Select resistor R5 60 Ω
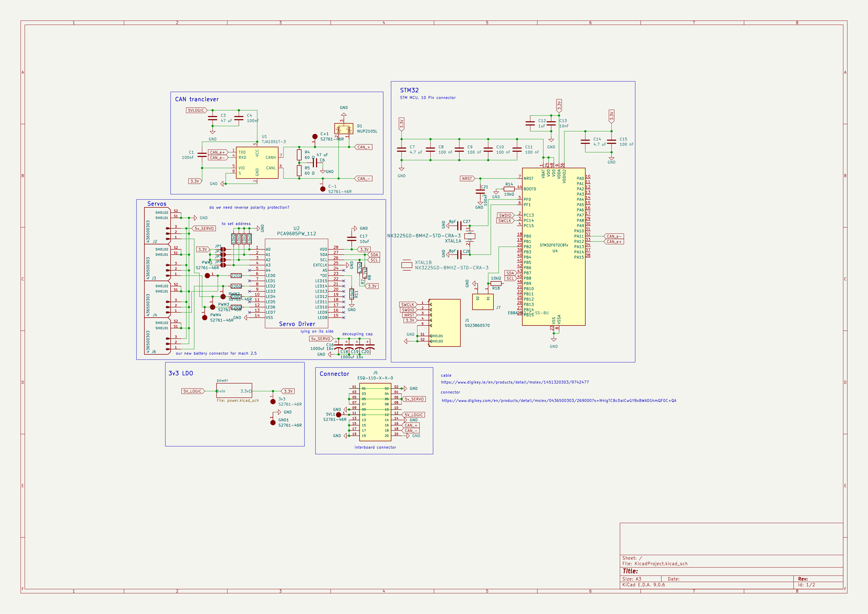The image size is (868, 614). tap(299, 171)
